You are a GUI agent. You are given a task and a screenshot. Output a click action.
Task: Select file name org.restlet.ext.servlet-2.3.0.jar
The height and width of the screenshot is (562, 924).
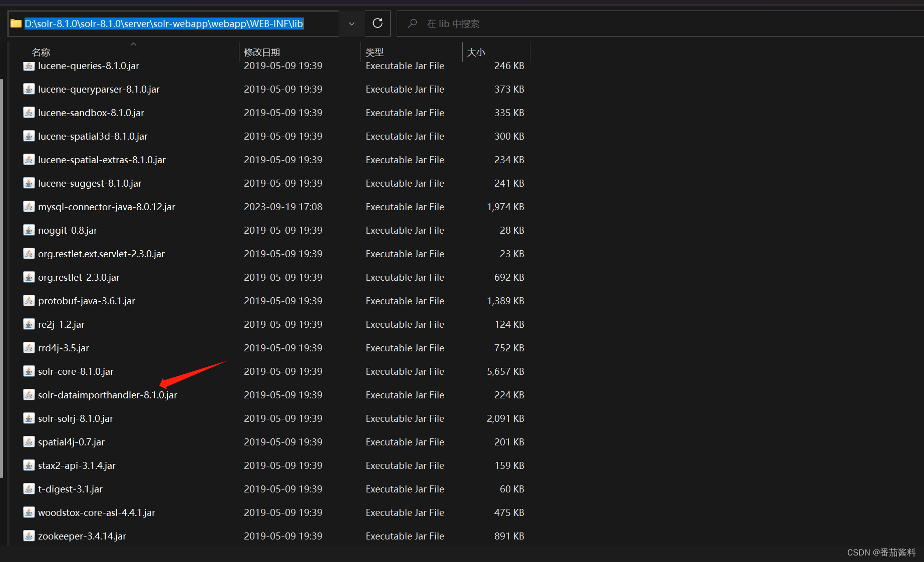102,254
